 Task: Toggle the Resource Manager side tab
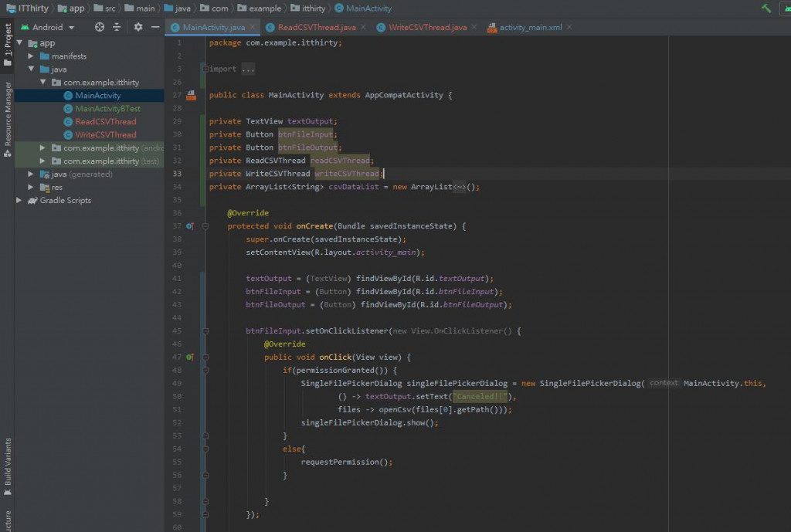coord(8,116)
